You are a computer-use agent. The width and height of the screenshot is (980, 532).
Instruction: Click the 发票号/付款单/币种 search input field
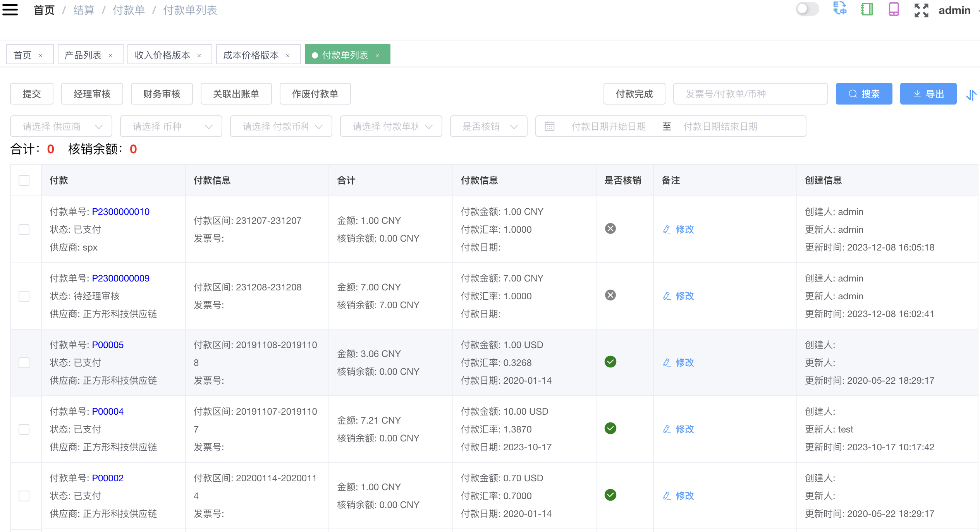[x=750, y=94]
